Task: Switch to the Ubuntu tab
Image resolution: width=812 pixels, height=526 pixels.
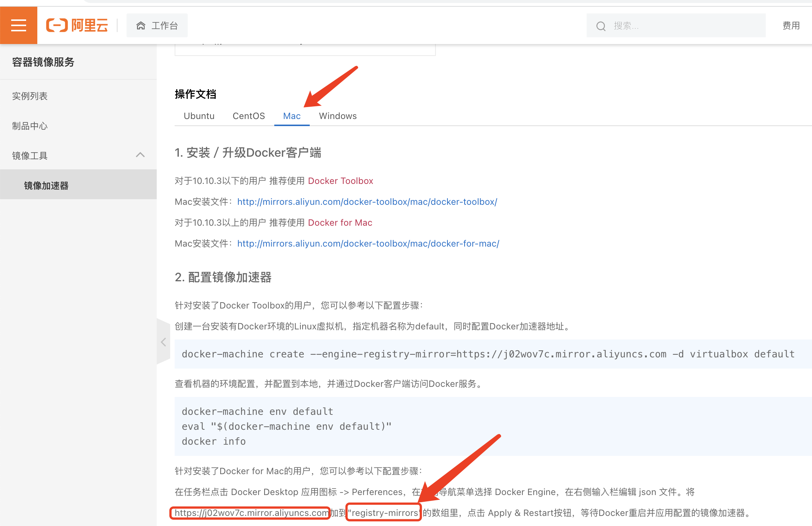Action: pos(199,116)
